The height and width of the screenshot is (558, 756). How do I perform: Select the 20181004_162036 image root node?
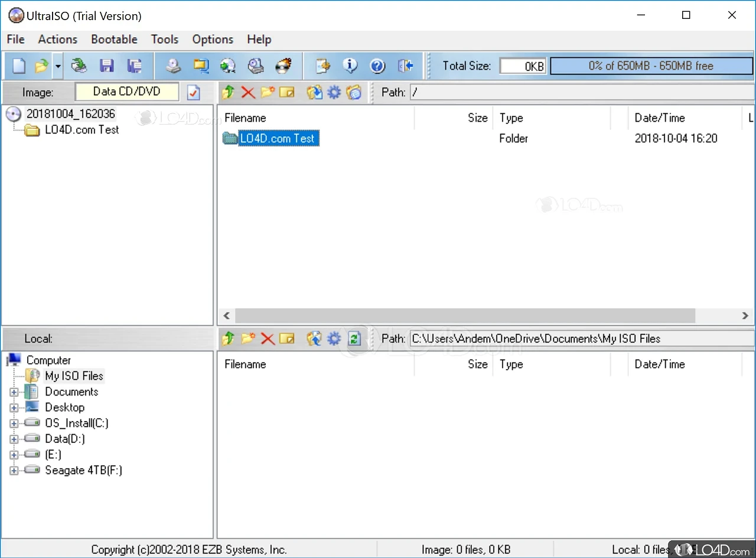(70, 113)
